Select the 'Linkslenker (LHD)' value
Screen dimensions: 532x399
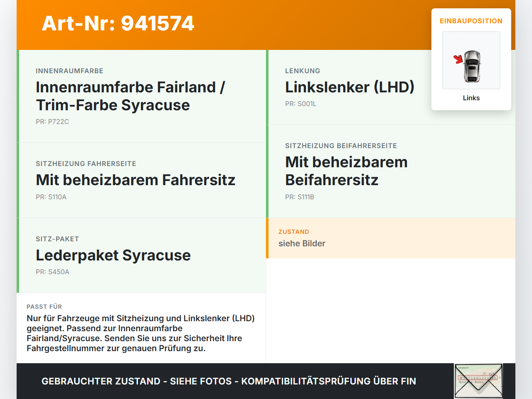pos(350,87)
